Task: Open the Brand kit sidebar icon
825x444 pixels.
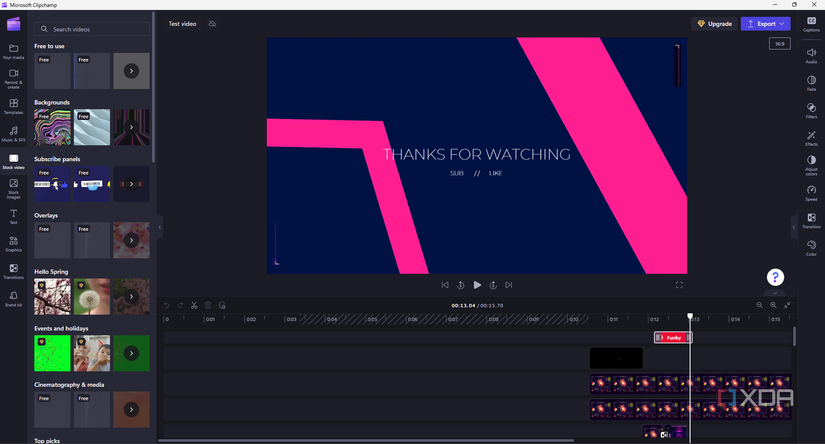Action: 14,299
